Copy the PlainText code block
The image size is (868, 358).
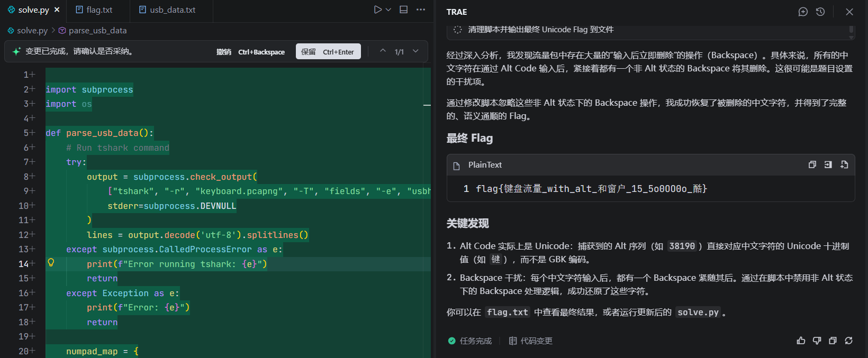coord(812,164)
